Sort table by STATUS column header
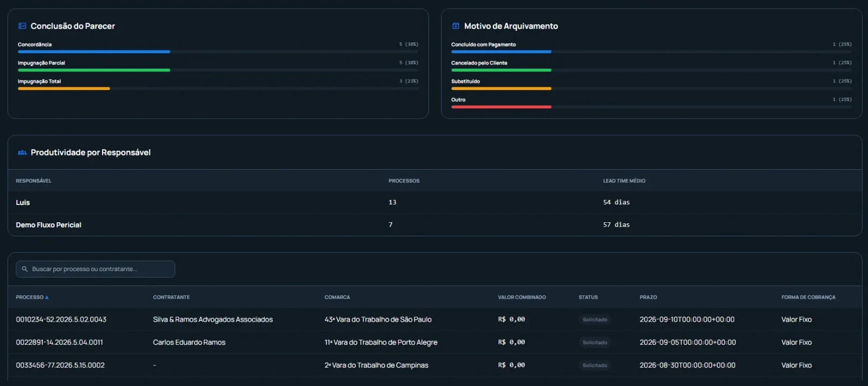Image resolution: width=868 pixels, height=386 pixels. (588, 297)
